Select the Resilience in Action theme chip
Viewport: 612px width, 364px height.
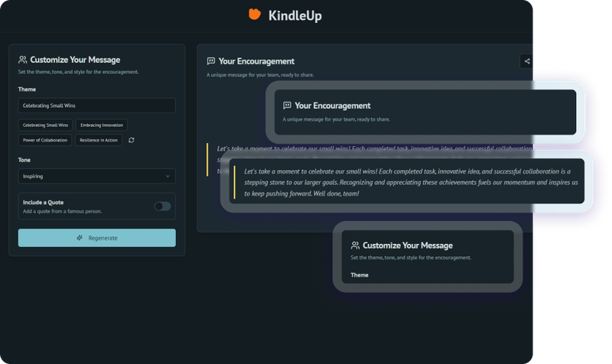pyautogui.click(x=99, y=140)
